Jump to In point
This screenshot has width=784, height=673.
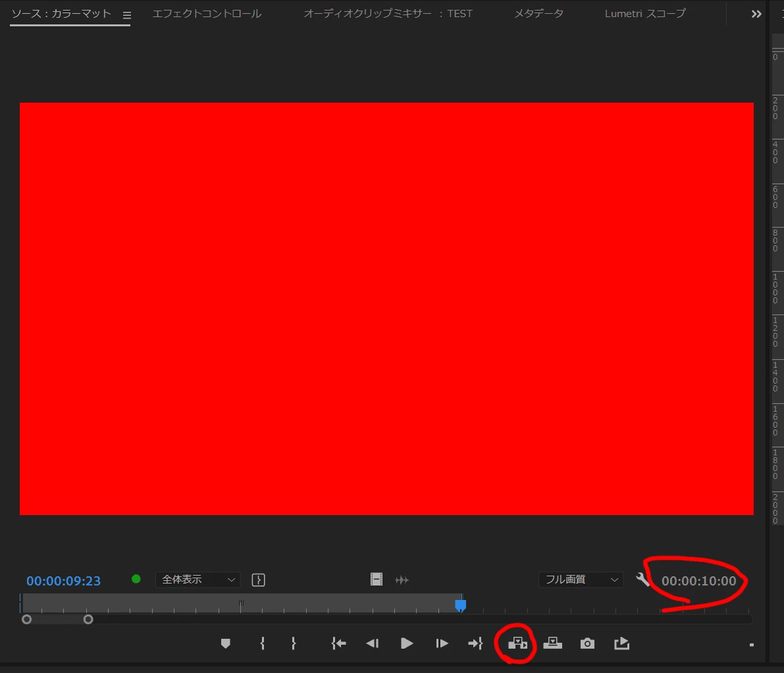pyautogui.click(x=338, y=643)
